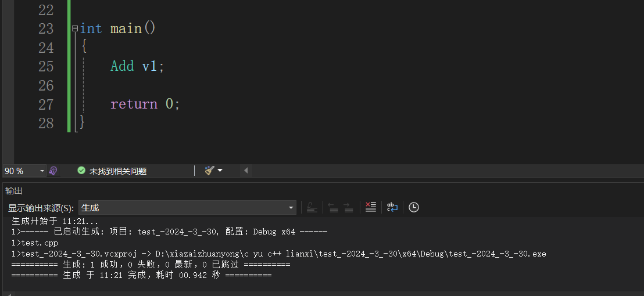Click the output line containing the .exe path
This screenshot has width=644, height=296.
pyautogui.click(x=279, y=254)
